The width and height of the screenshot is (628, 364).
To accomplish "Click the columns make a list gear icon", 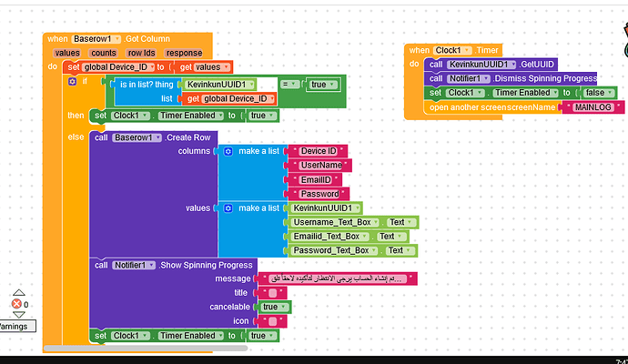I will tap(228, 151).
